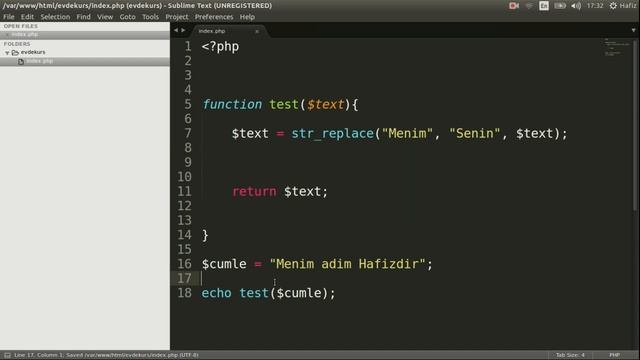The height and width of the screenshot is (360, 640).
Task: Open the Tools menu
Action: coord(150,17)
